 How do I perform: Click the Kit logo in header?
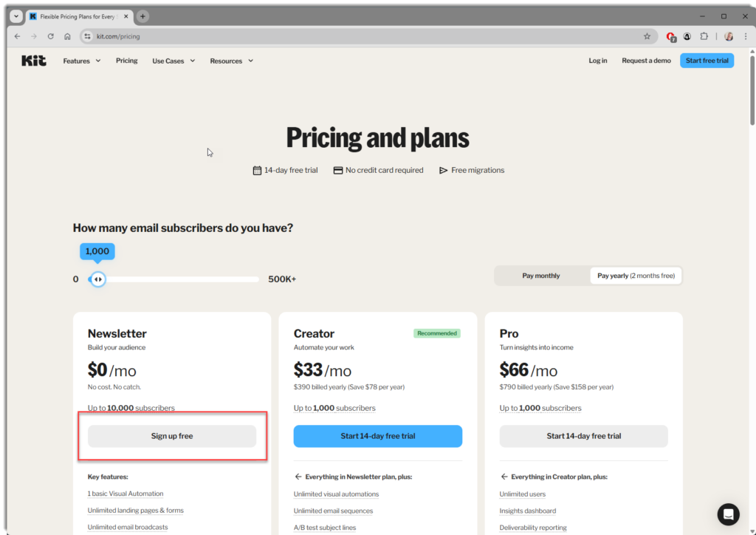click(34, 61)
